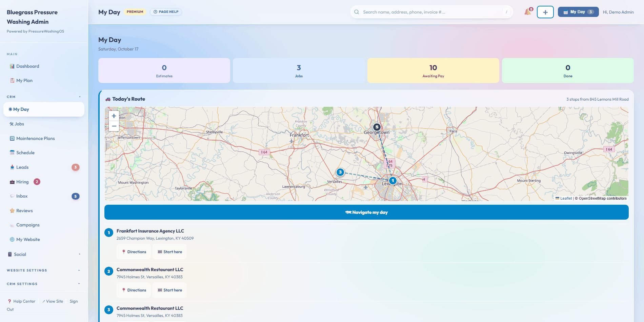The image size is (644, 322).
Task: Open the Jobs summary card
Action: point(299,71)
